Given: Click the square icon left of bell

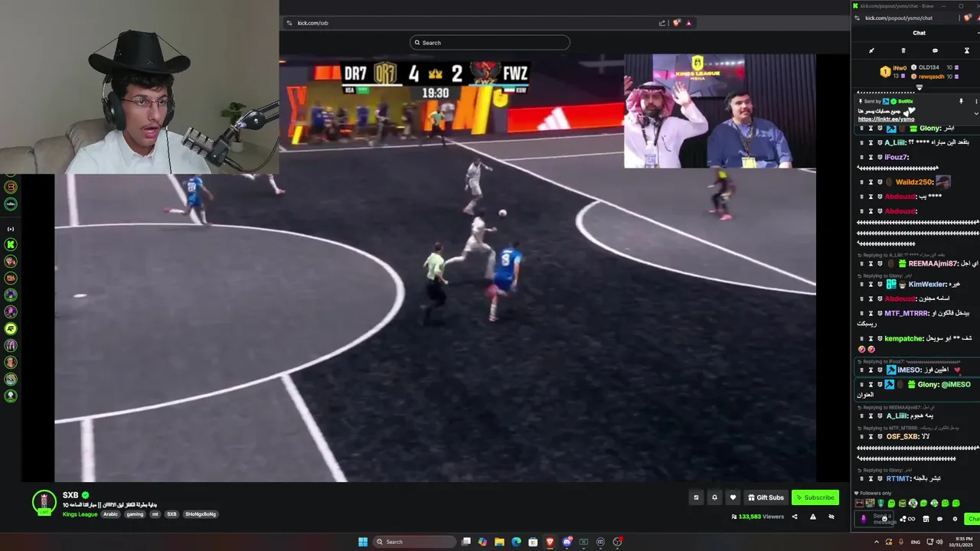Looking at the screenshot, I should [x=696, y=497].
